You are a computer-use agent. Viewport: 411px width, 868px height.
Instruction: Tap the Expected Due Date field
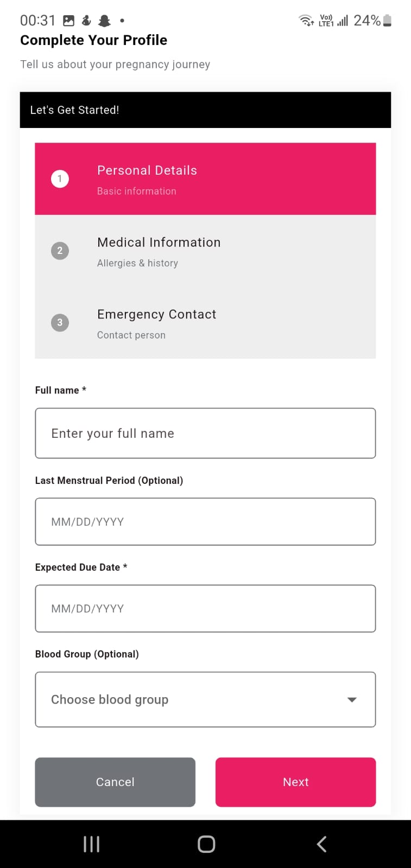pos(205,608)
